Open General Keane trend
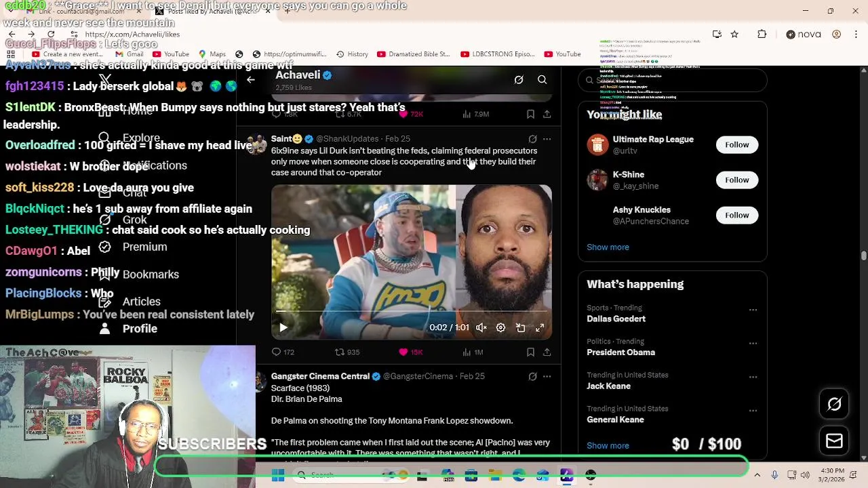The width and height of the screenshot is (868, 488). click(615, 420)
